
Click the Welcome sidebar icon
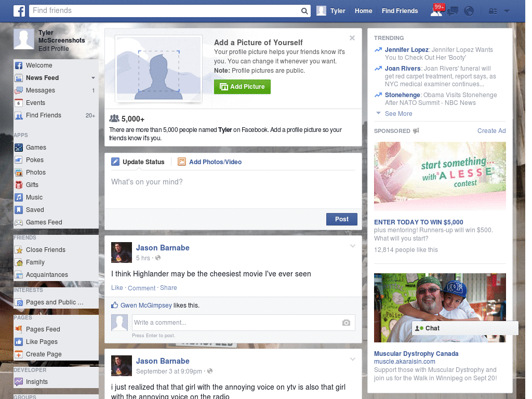(19, 65)
